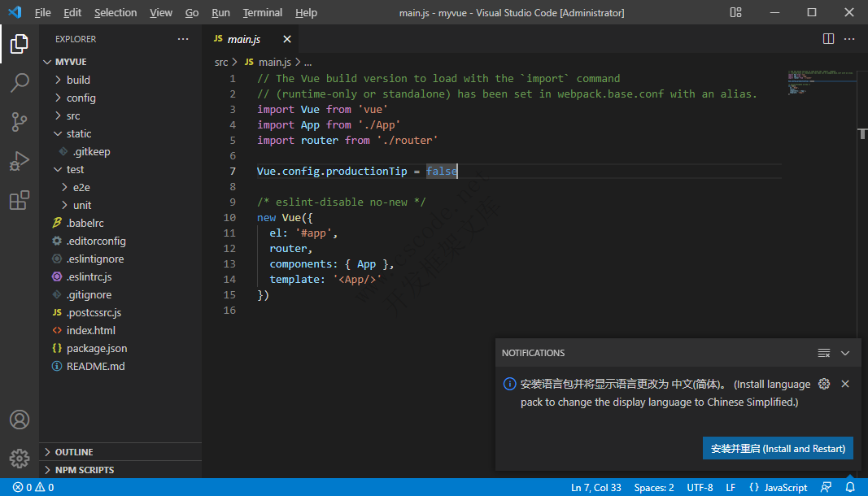Click Install and Restart button
The width and height of the screenshot is (868, 496).
pos(778,448)
